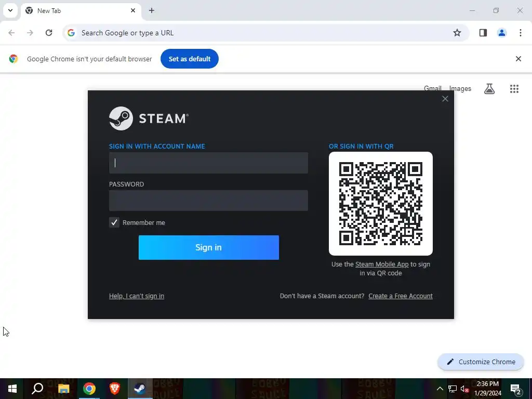Click the muted volume tray icon
532x399 pixels.
[465, 389]
